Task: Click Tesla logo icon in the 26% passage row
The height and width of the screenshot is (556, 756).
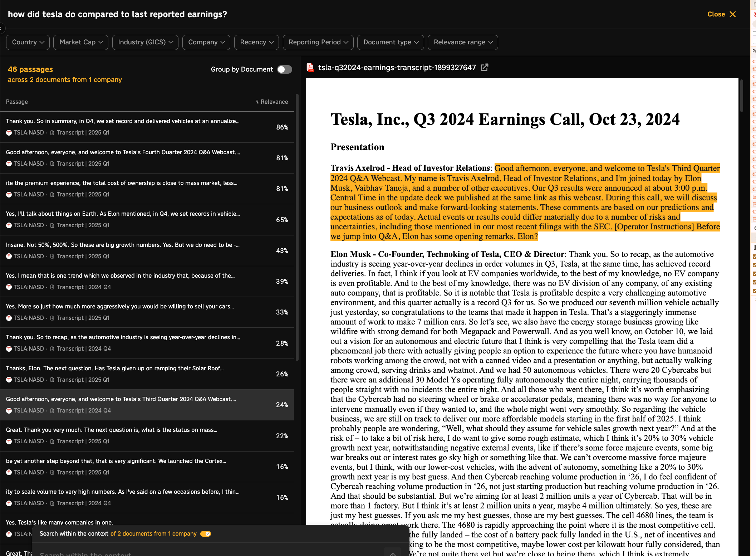Action: coord(9,380)
